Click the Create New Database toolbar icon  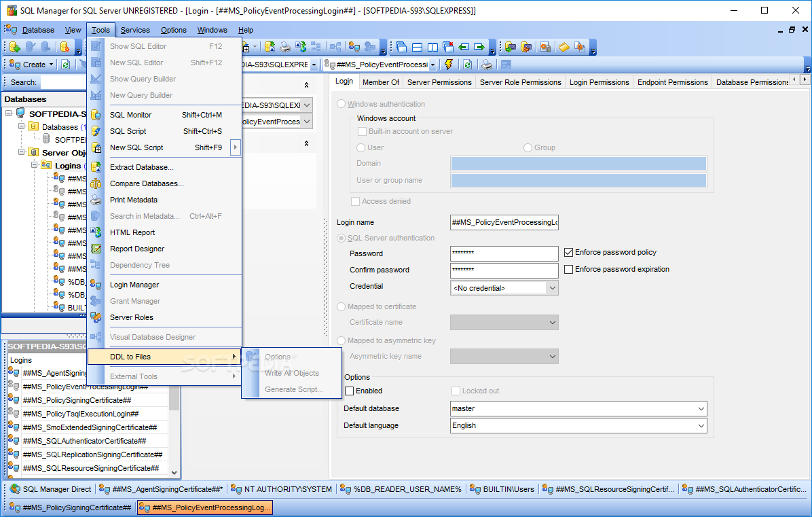[15, 47]
